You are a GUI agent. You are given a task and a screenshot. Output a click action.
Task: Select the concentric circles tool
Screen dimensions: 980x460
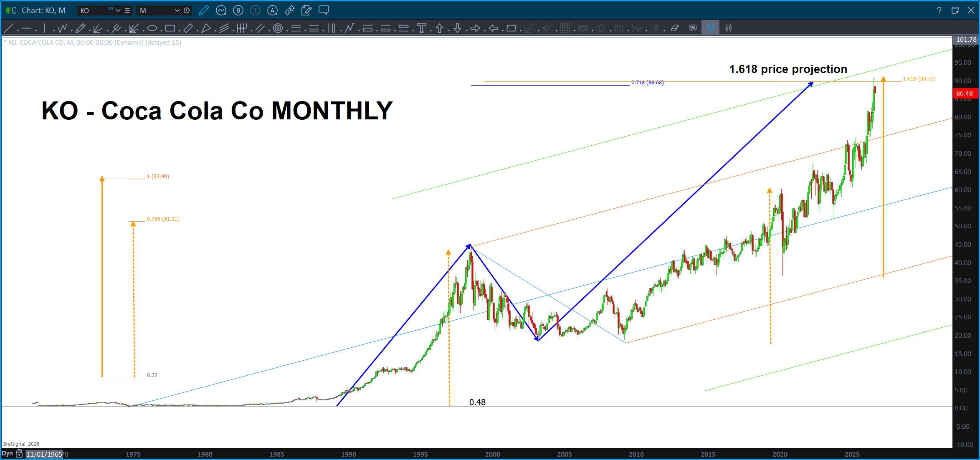point(278,28)
